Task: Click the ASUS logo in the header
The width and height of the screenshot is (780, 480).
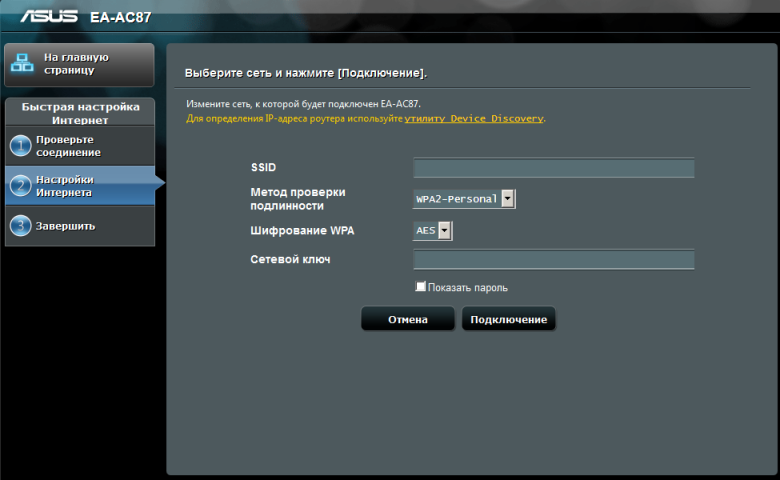Action: click(x=49, y=16)
